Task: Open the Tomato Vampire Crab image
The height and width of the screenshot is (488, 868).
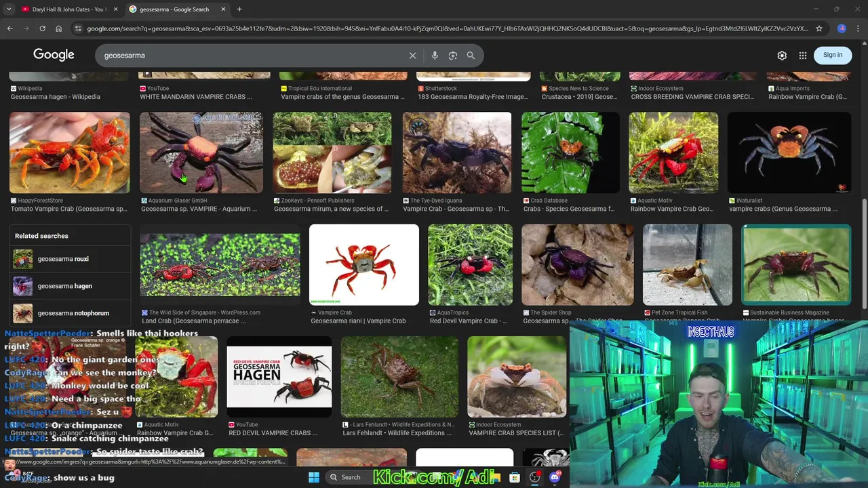Action: coord(70,152)
